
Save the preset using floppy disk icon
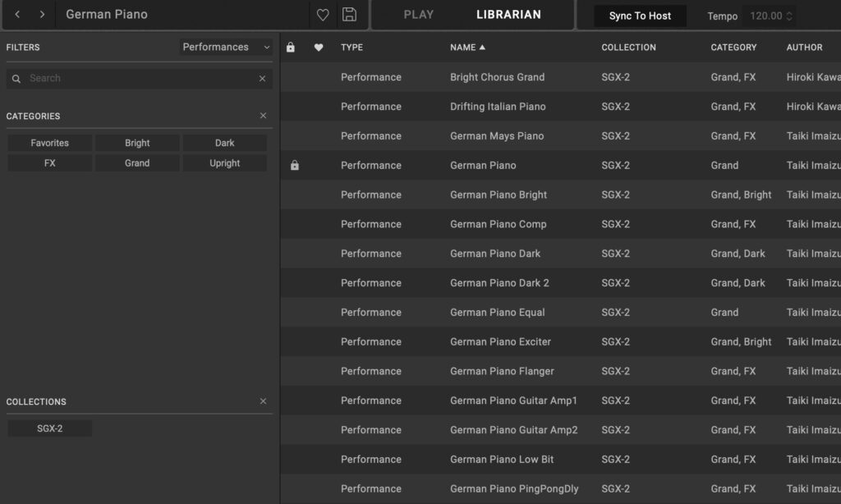[349, 15]
